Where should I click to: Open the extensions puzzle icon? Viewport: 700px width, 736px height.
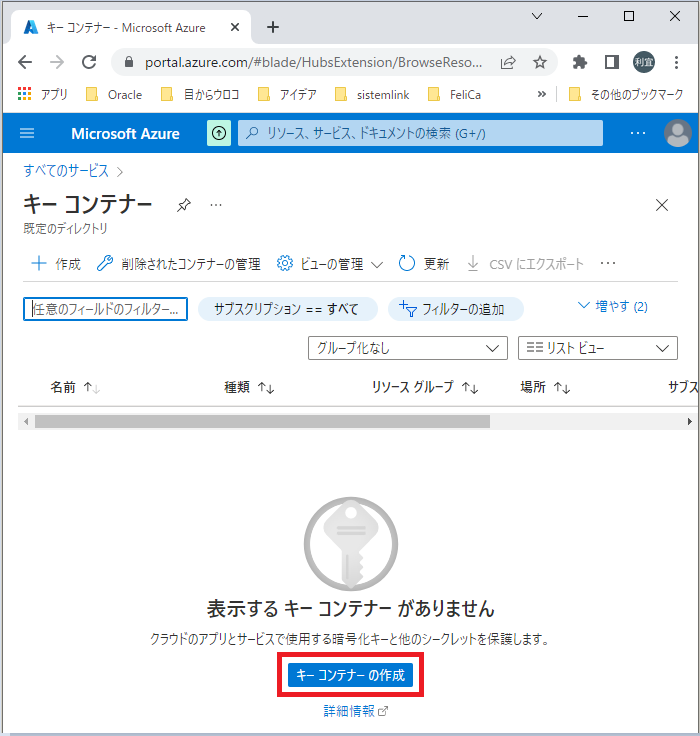(580, 62)
